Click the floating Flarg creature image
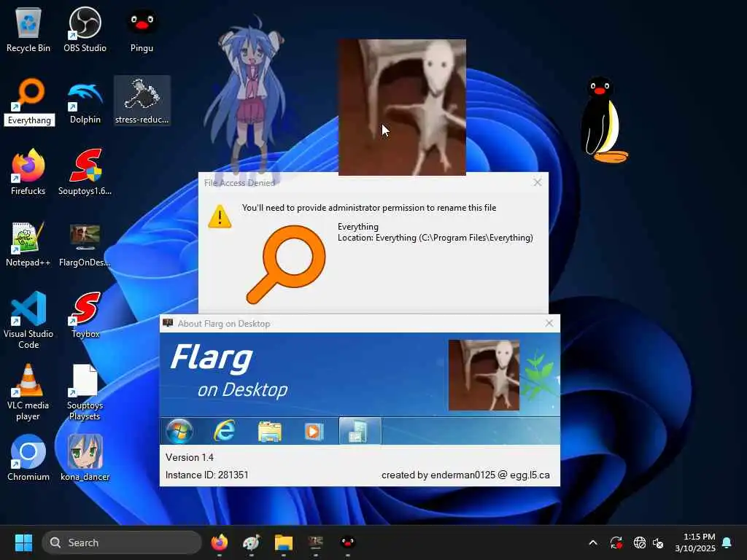747x560 pixels. tap(402, 107)
